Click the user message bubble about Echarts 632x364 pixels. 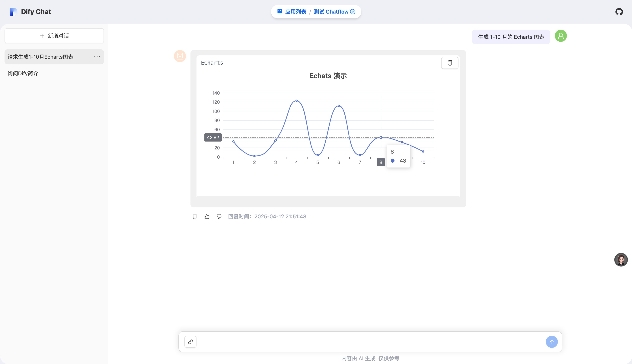[511, 37]
